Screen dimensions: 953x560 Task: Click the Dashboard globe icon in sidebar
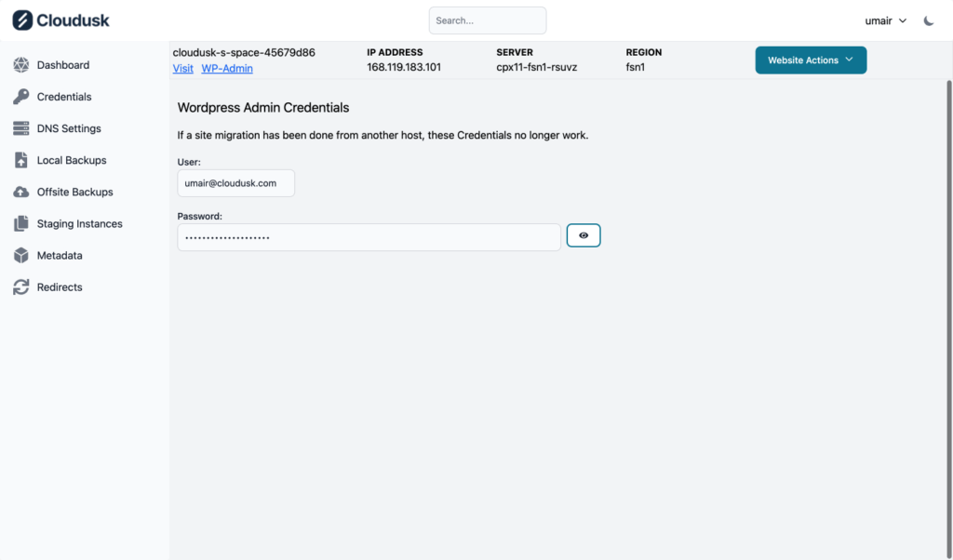pos(20,65)
